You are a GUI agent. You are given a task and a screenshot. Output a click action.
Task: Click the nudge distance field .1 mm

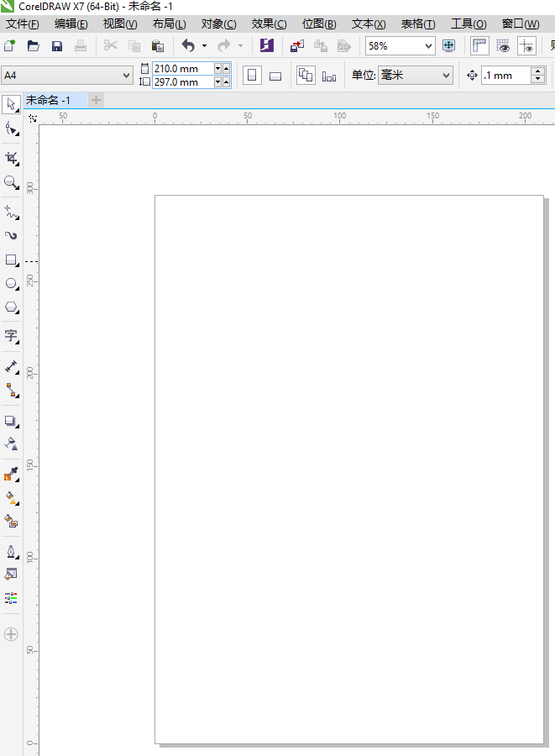click(505, 76)
